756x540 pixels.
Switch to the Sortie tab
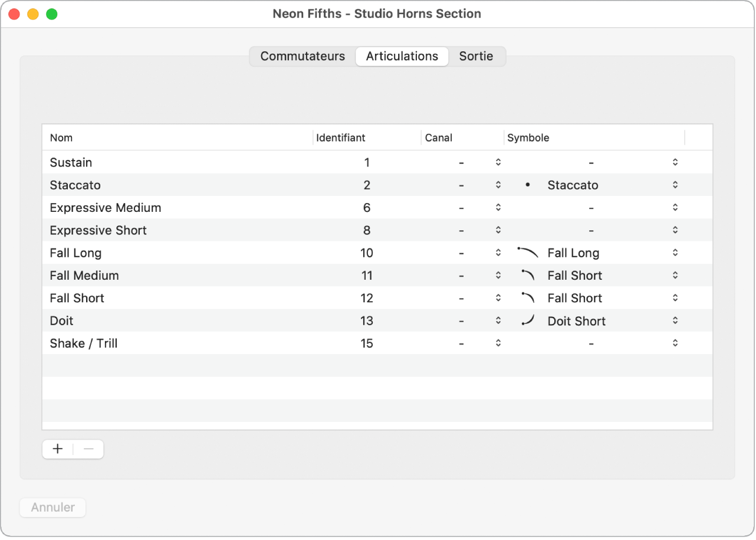pyautogui.click(x=476, y=57)
